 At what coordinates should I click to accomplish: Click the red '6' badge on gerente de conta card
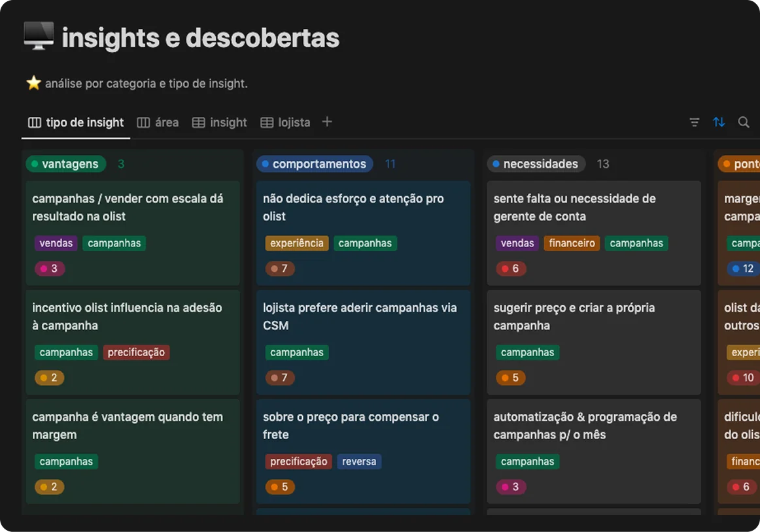pyautogui.click(x=511, y=269)
